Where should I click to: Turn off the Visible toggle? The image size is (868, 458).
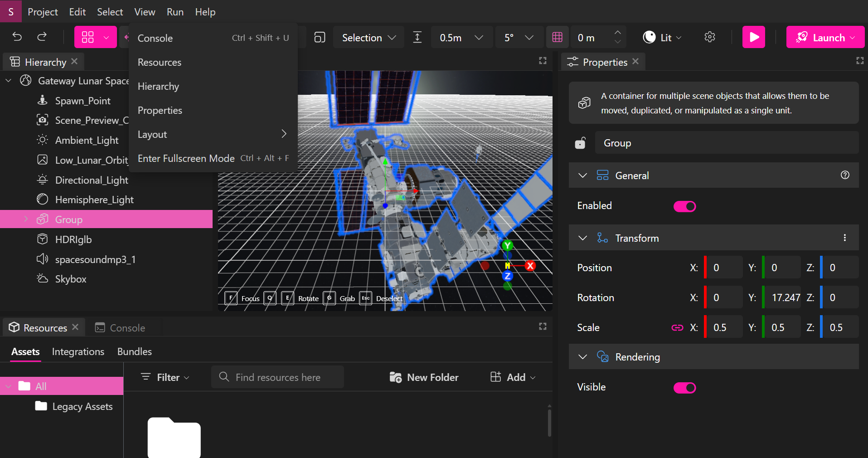coord(684,388)
